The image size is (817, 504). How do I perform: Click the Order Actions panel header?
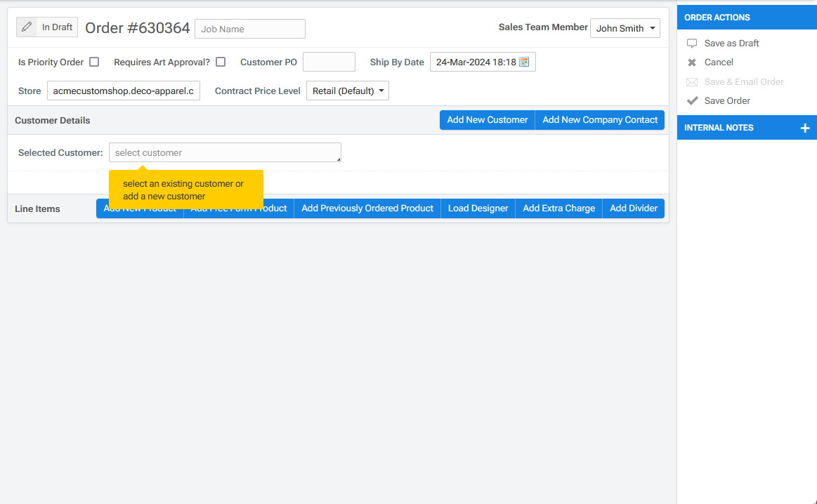coord(747,18)
